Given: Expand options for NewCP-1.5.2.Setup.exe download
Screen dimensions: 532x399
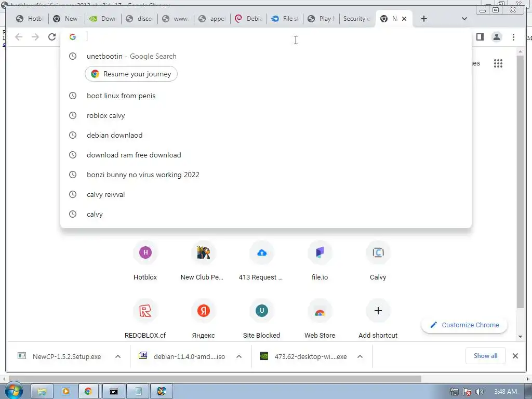Looking at the screenshot, I should (x=118, y=356).
